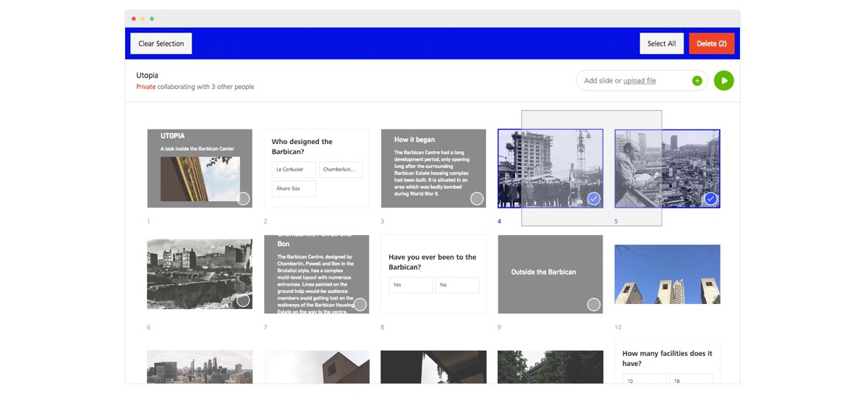The height and width of the screenshot is (398, 868).
Task: Open the blue sky towers photo slide 10
Action: point(667,274)
